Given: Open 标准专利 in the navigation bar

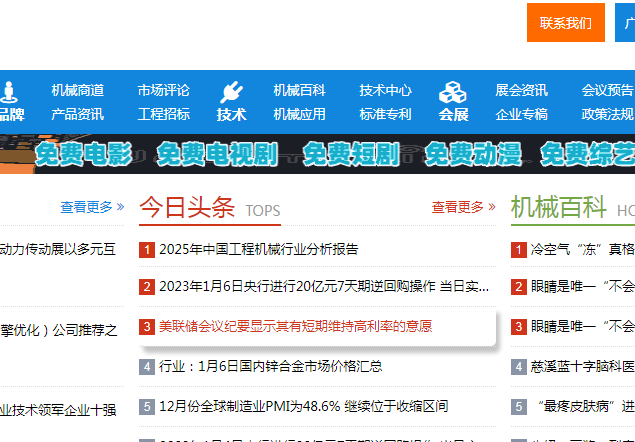Looking at the screenshot, I should click(386, 114).
